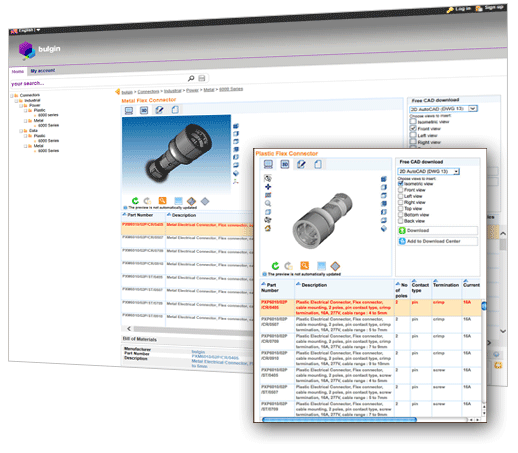This screenshot has height=453, width=518.
Task: Reset view with home icon in Plastic viewer
Action: 268,228
